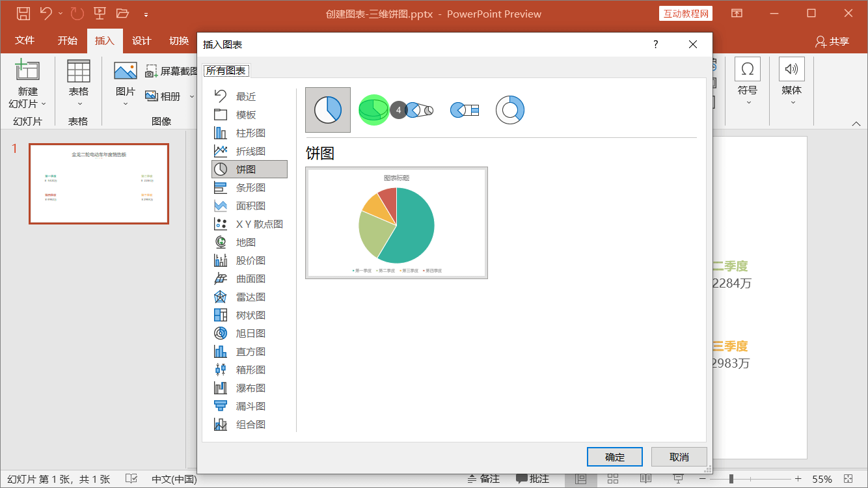Collapse the ribbon with chevron

coord(856,123)
